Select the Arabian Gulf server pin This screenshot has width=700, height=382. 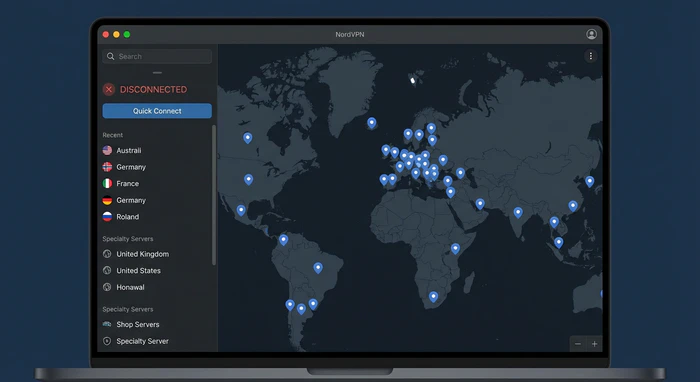(480, 204)
